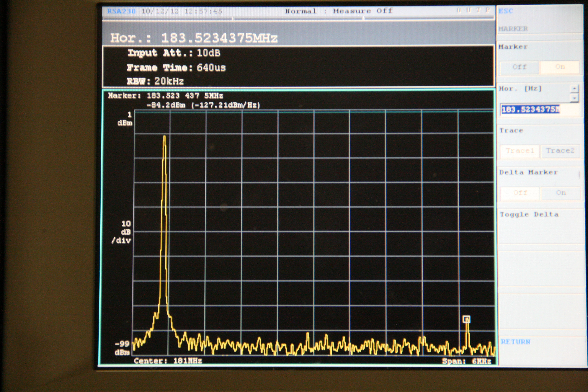Click the square marker on the trace

[x=467, y=319]
